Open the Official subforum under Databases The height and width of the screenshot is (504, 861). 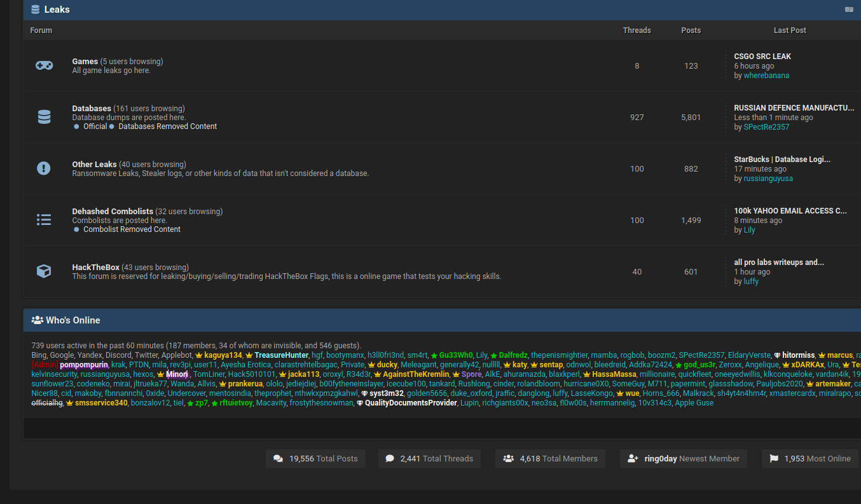point(95,126)
